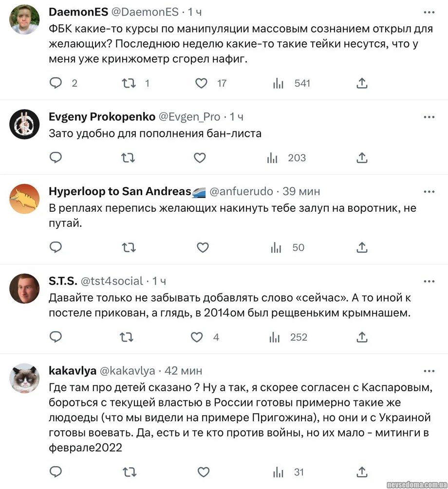Share DaemonES's tweet
448x489 pixels.
click(361, 83)
